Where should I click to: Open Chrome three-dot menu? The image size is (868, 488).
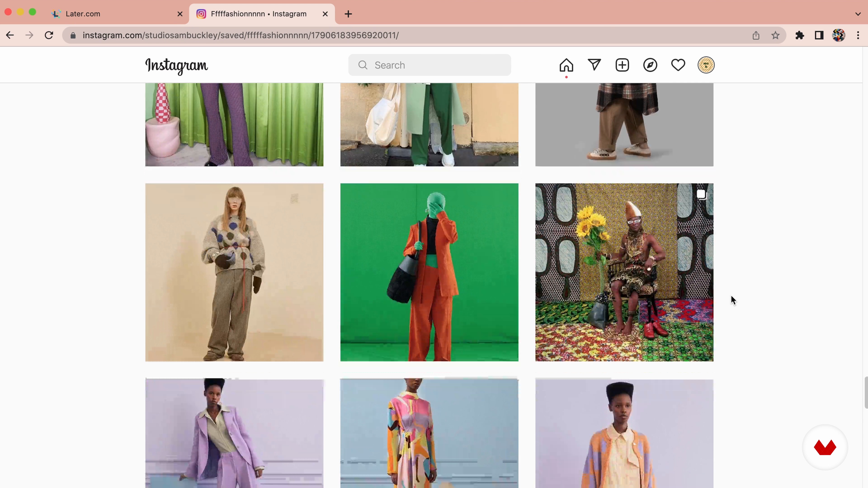point(858,35)
